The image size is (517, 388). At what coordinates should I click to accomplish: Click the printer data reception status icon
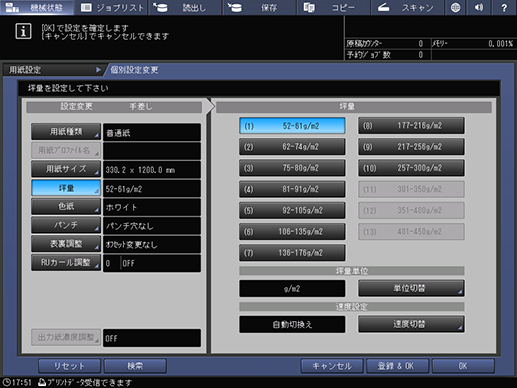(42, 382)
